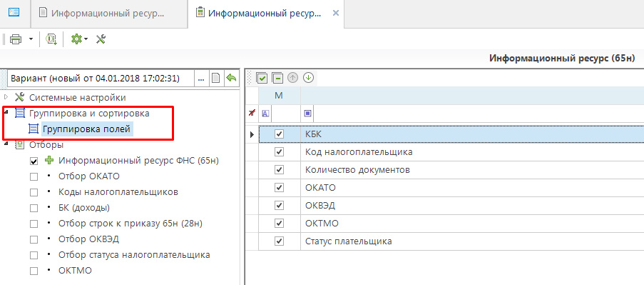Enable the БК (доходы) checkbox
The width and height of the screenshot is (644, 285).
click(34, 208)
